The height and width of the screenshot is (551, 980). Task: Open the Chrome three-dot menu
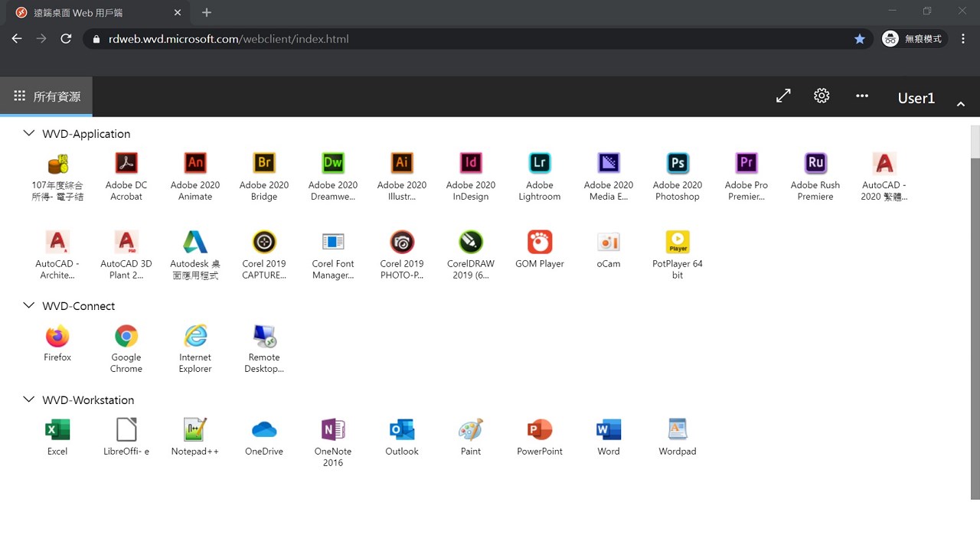pos(963,38)
